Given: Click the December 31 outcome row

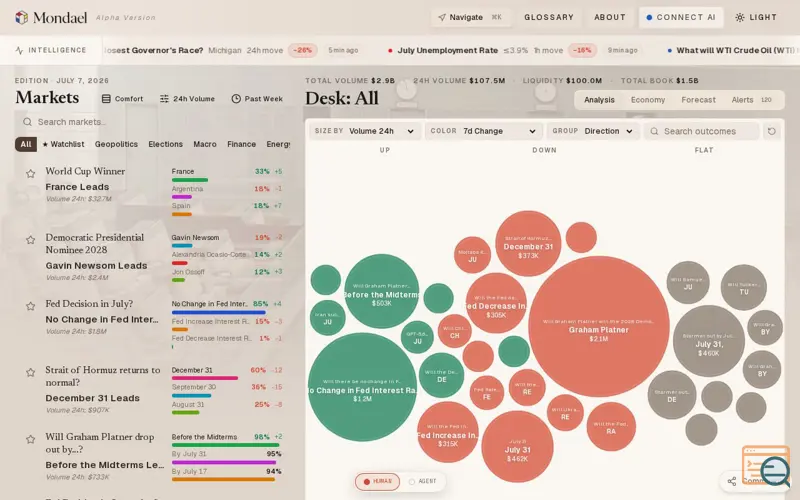Looking at the screenshot, I should tap(227, 374).
